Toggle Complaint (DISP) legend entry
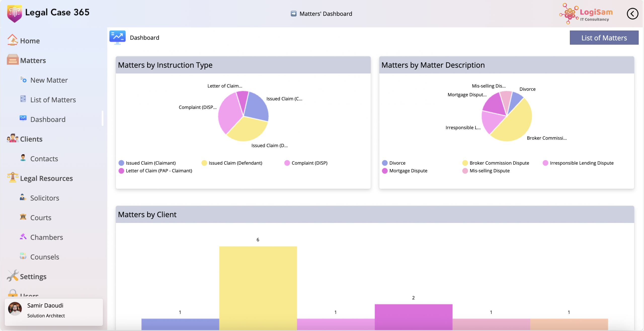644x331 pixels. (x=309, y=163)
